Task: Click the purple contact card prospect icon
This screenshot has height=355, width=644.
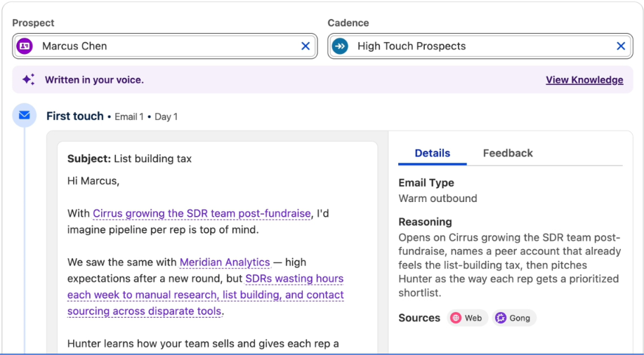Action: [x=25, y=46]
